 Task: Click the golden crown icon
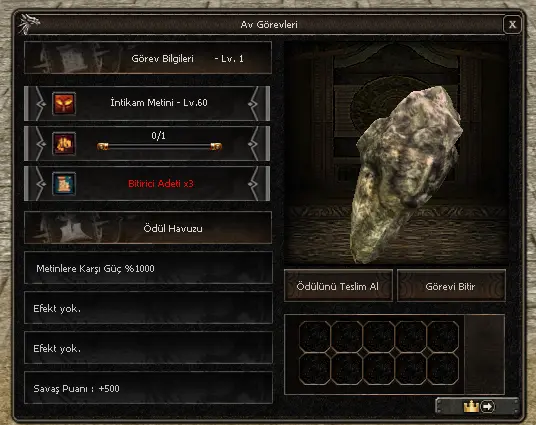pyautogui.click(x=471, y=406)
